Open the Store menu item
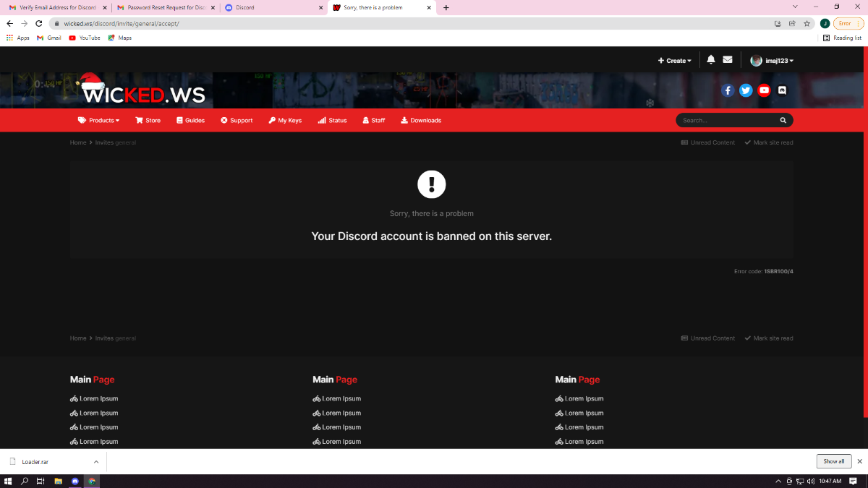868x488 pixels. 148,121
